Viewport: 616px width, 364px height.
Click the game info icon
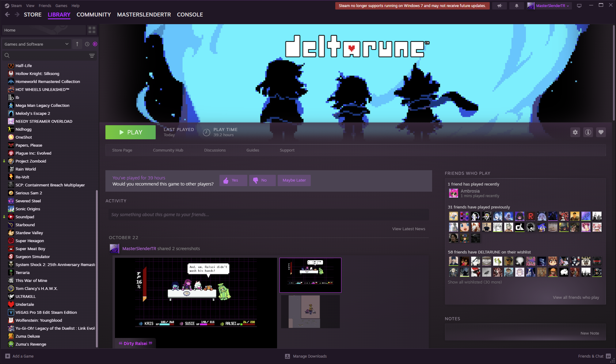tap(588, 132)
